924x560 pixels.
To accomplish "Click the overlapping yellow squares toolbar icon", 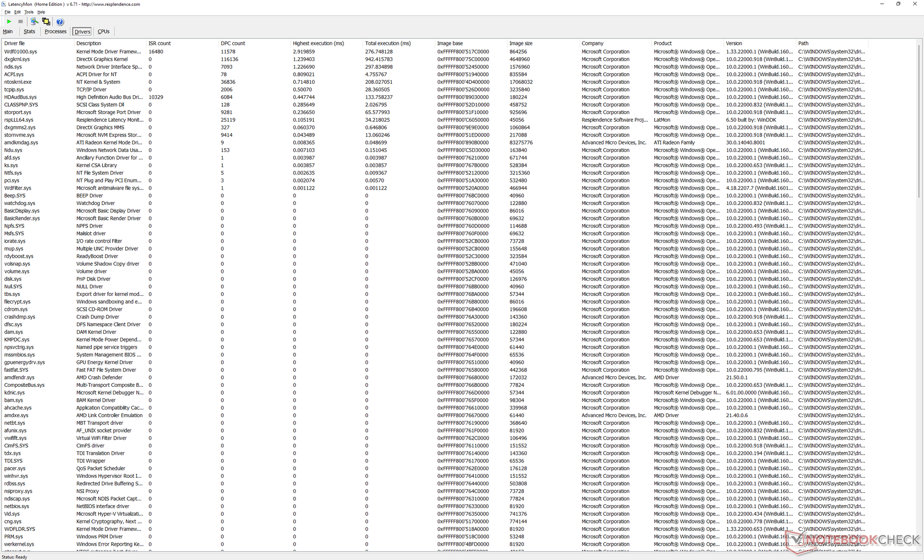I will [x=46, y=22].
